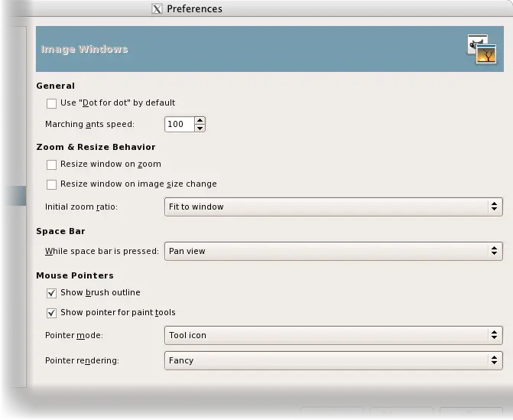Viewport: 513px width, 420px height.
Task: Decrease Marching ants speed with down arrow
Action: (x=200, y=128)
